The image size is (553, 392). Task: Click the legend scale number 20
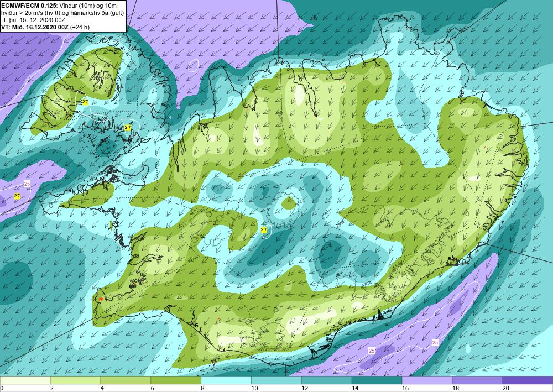tap(506, 389)
